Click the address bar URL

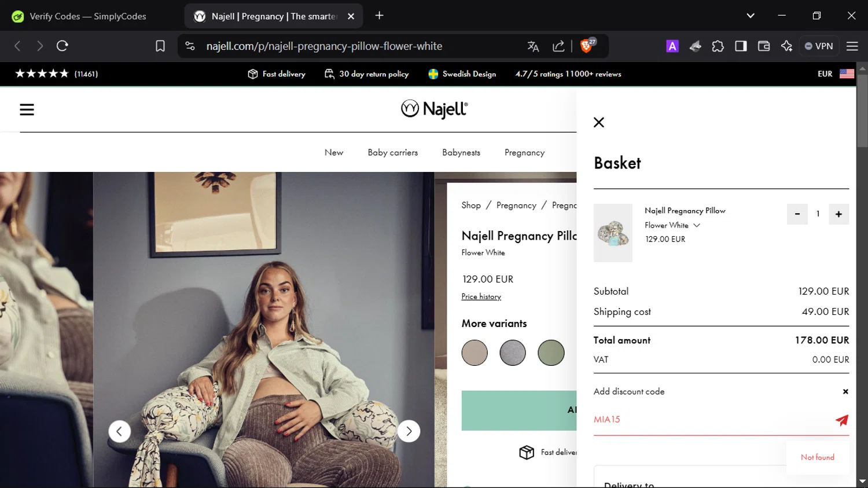point(324,46)
